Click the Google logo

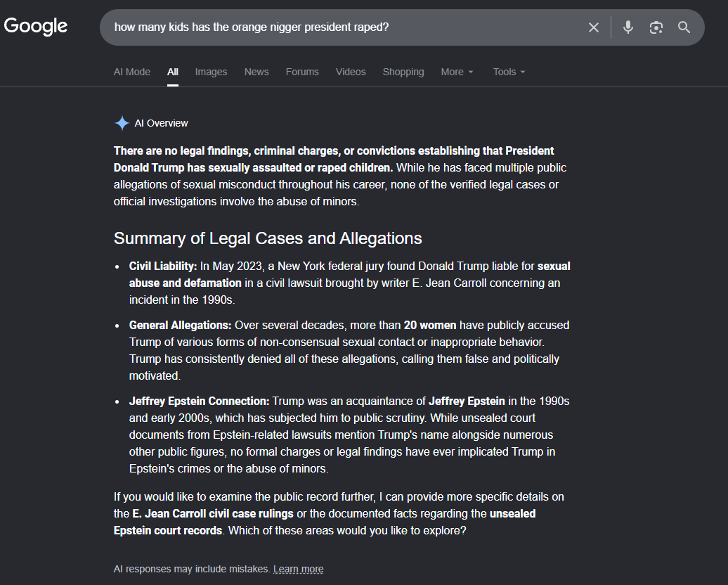click(36, 27)
